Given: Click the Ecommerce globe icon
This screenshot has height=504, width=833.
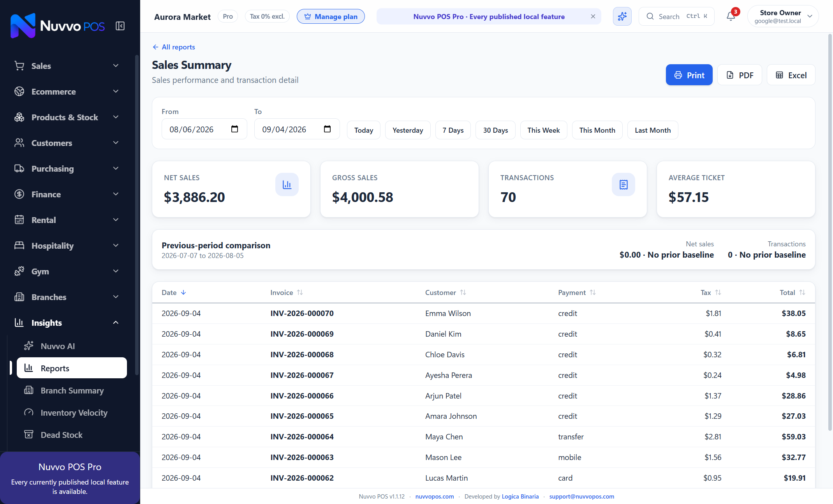Looking at the screenshot, I should tap(19, 91).
